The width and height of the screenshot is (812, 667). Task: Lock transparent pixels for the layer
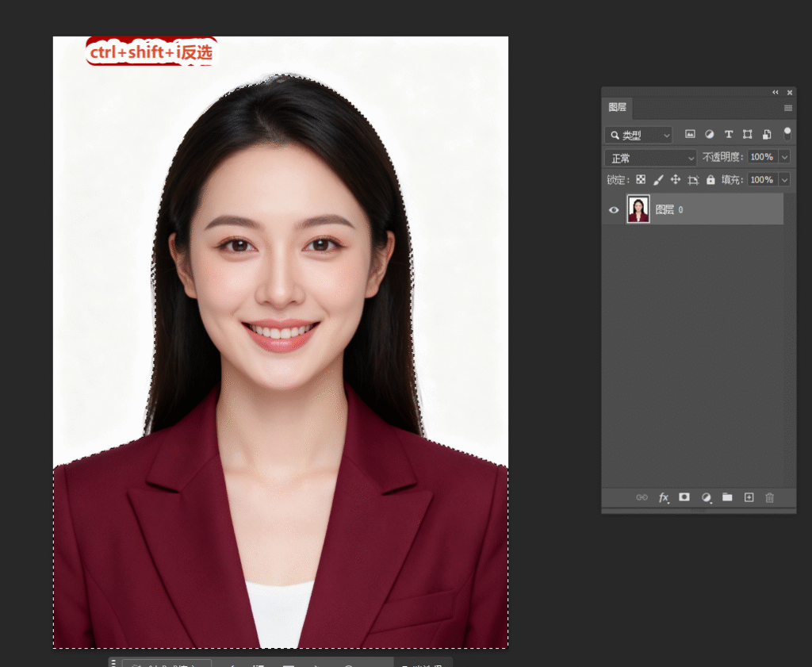641,180
